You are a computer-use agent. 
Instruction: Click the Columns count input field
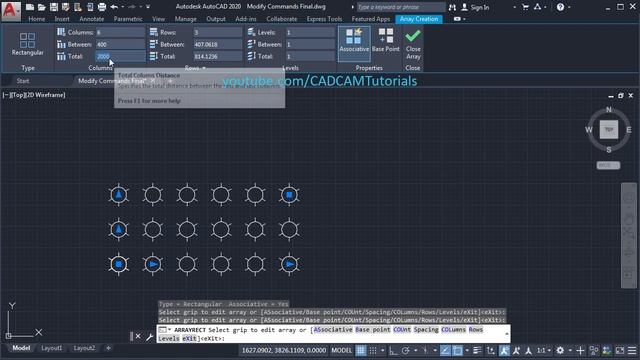pos(120,32)
